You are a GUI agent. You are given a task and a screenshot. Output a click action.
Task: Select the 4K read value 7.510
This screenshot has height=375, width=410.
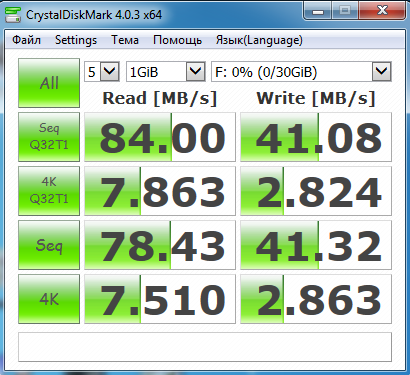tap(160, 299)
